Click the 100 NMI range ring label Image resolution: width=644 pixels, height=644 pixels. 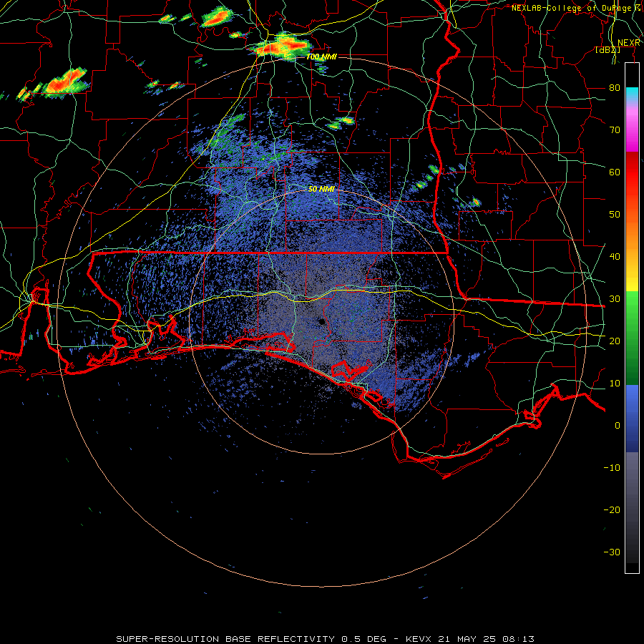click(x=321, y=57)
